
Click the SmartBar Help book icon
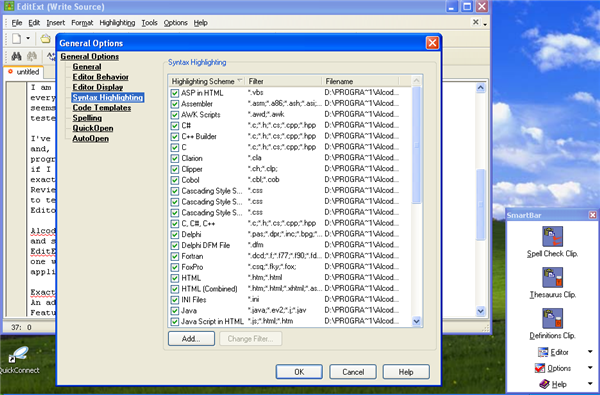click(x=544, y=384)
